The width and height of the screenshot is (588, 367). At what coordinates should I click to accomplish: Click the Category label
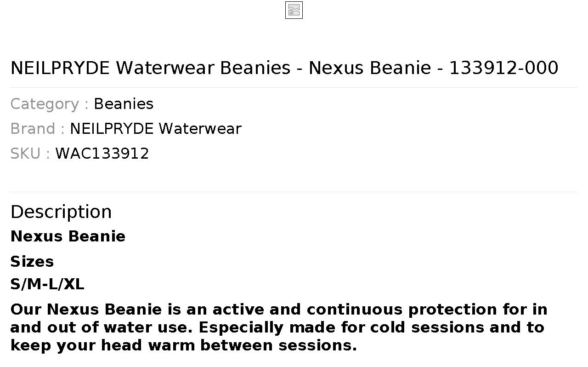pos(50,104)
